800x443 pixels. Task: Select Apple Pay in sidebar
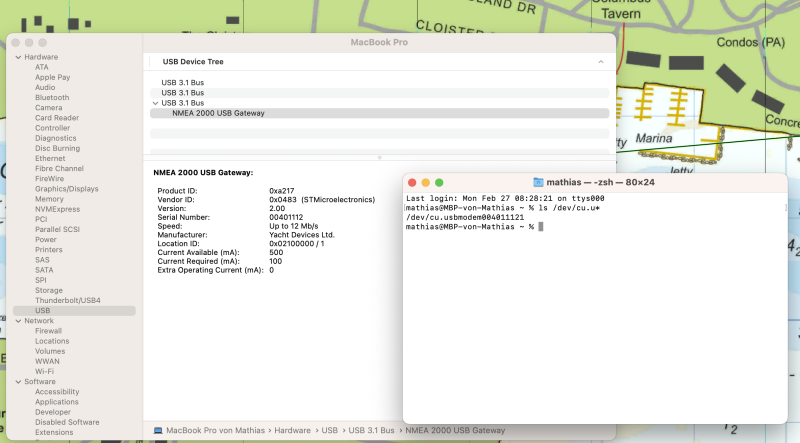(53, 78)
